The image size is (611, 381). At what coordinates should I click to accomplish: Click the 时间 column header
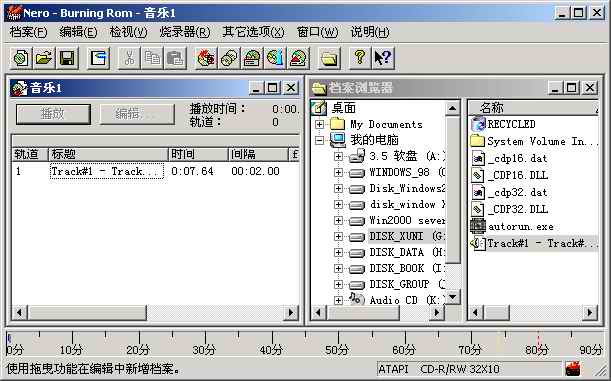click(x=198, y=154)
